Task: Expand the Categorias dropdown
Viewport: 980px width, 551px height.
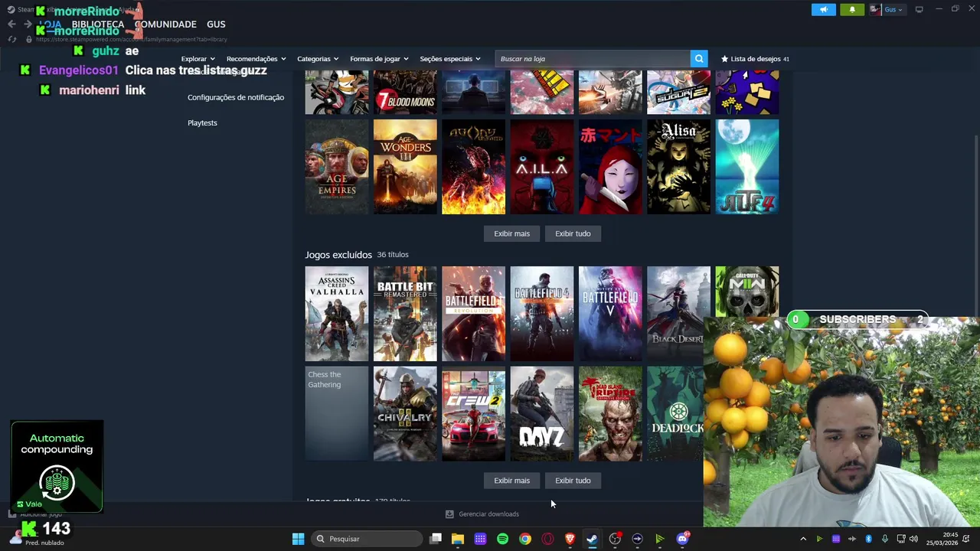Action: click(318, 59)
